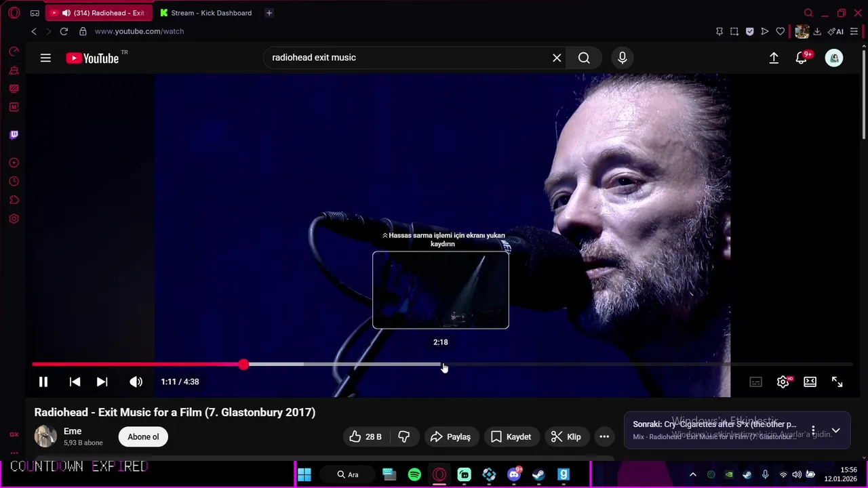Screen dimensions: 868x488
Task: Go back to the previous page
Action: (x=34, y=31)
